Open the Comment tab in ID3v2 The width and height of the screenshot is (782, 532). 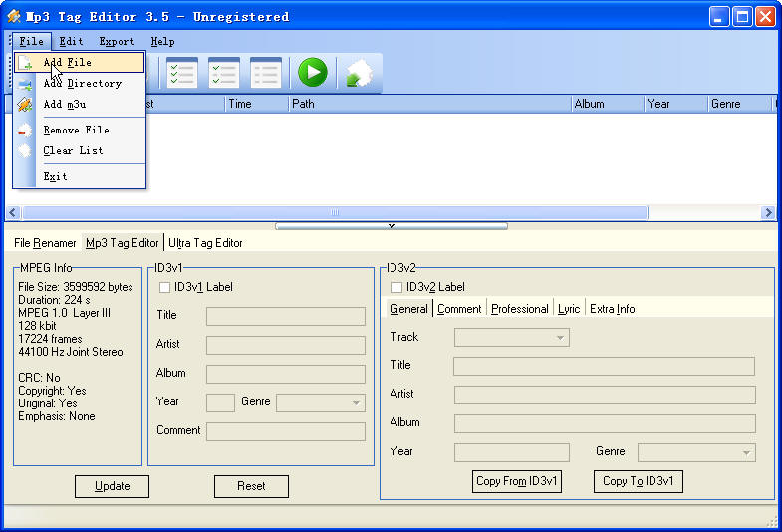[459, 309]
